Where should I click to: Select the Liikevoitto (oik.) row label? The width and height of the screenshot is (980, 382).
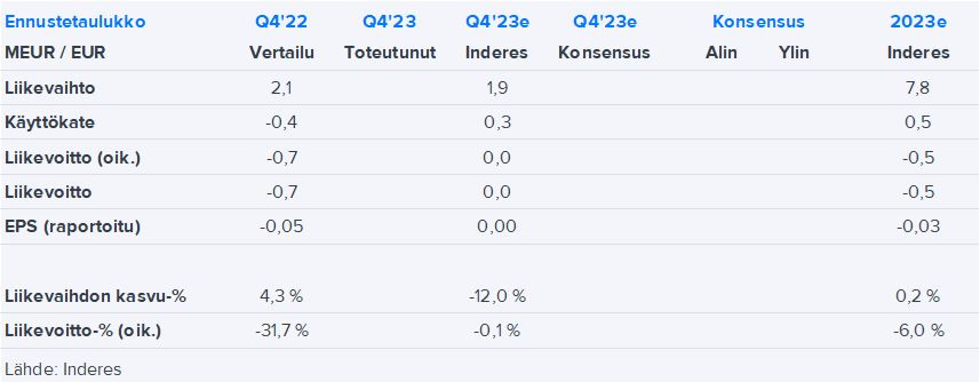pyautogui.click(x=73, y=158)
